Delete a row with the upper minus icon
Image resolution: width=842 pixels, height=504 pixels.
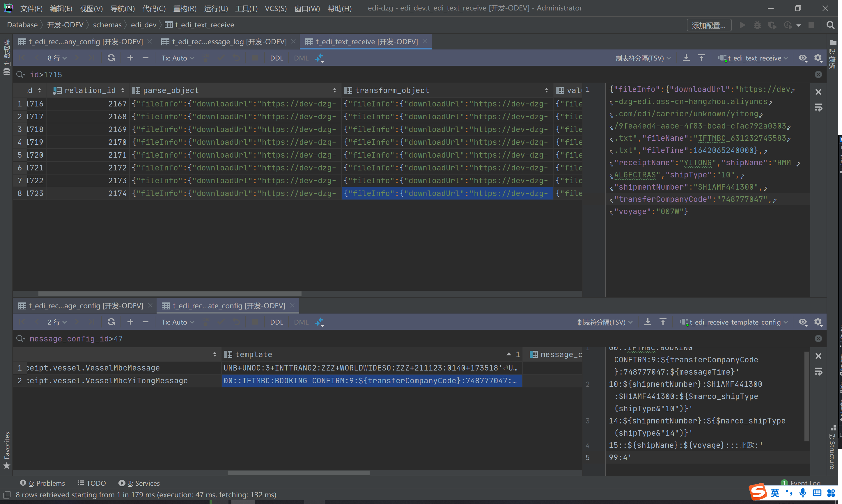[146, 58]
